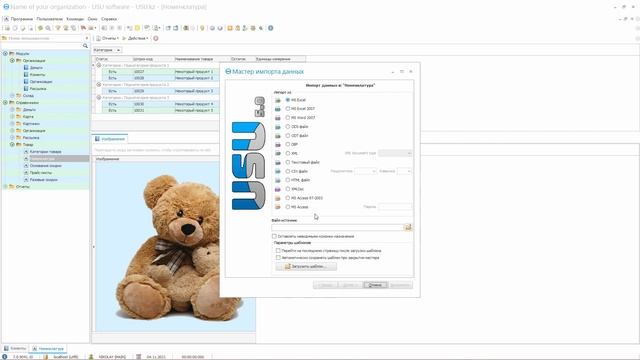Expand the Отчеты tree folder

[x=5, y=187]
